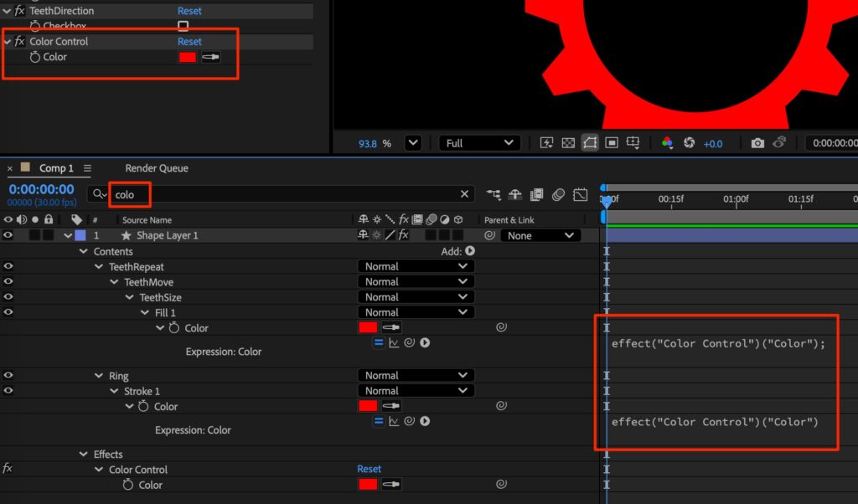Reset the Color Control effect in panel
The width and height of the screenshot is (858, 504).
189,41
